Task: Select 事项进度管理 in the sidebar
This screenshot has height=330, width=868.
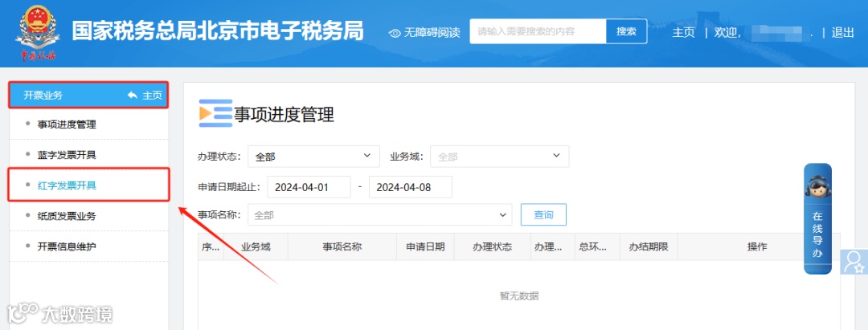Action: [67, 124]
